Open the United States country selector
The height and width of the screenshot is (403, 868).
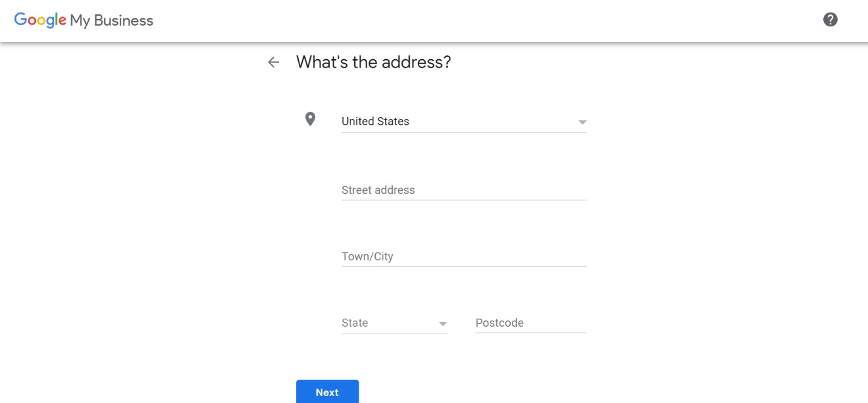(464, 122)
